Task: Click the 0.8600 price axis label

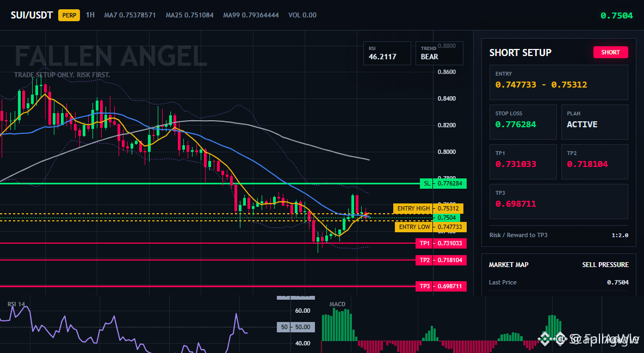Action: [x=447, y=72]
